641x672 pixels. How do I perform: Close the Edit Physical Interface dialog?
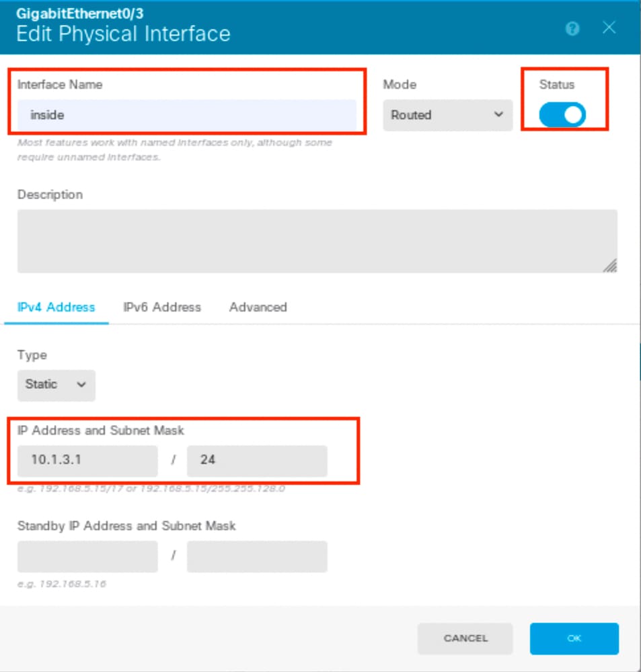pos(609,28)
